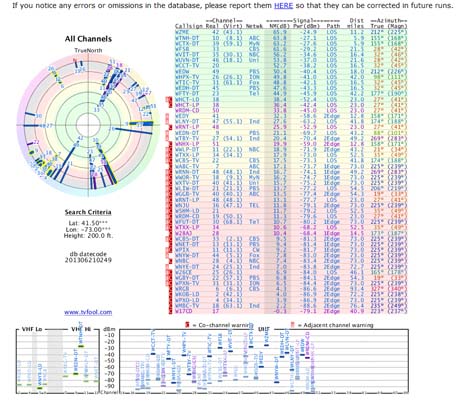Click the WHPX-TV callsign entry

coord(187,77)
